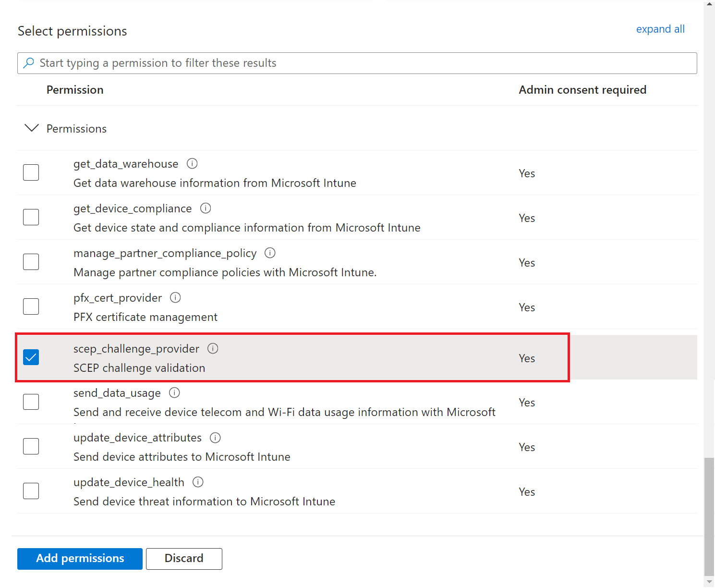Click info icon next to update_device_health
The image size is (715, 588).
(198, 482)
